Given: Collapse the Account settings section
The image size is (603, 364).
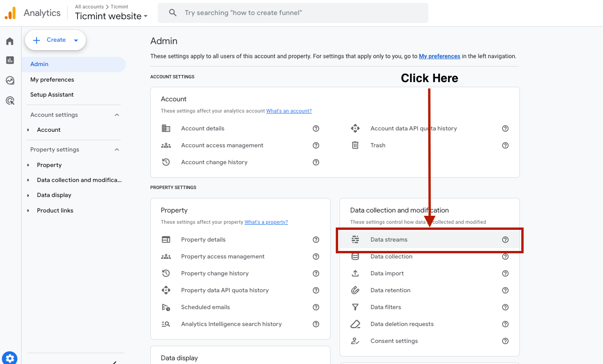Looking at the screenshot, I should click(x=117, y=115).
